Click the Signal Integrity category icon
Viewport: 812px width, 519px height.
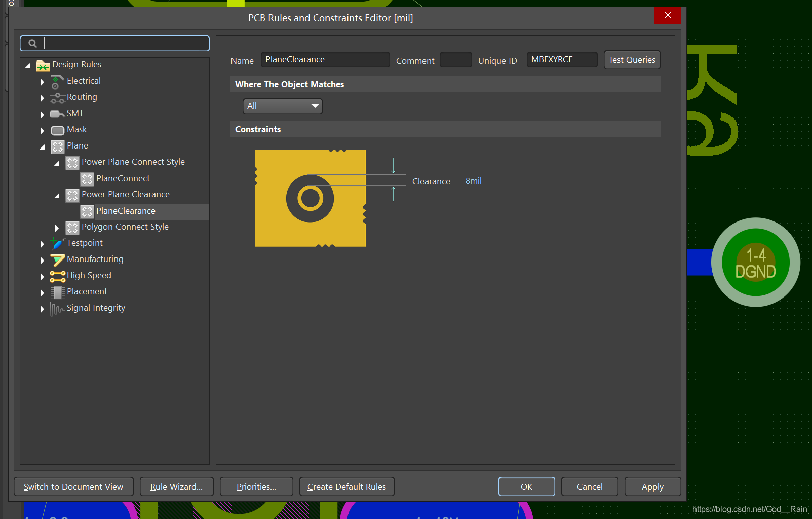click(57, 309)
